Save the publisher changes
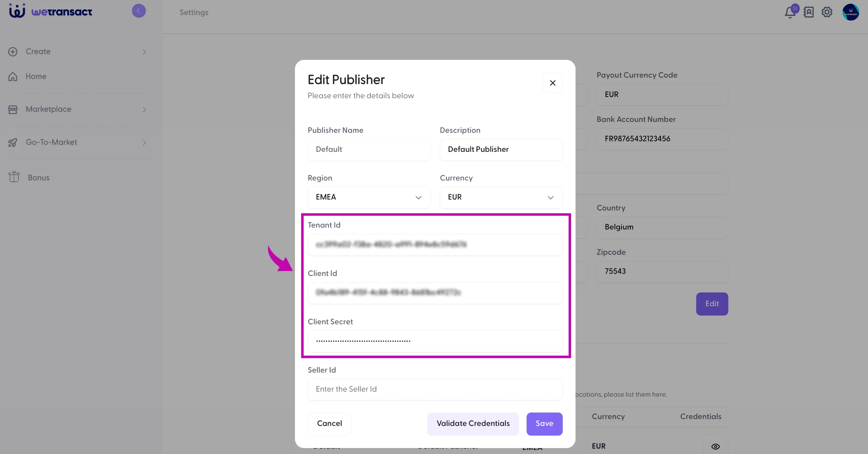Screen dimensions: 868x454 [x=544, y=424]
